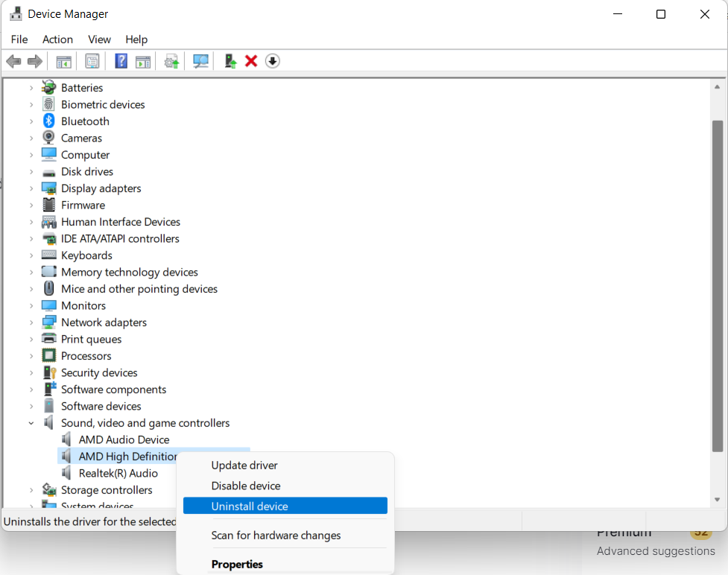Toggle the action pane toolbar icon
This screenshot has height=575, width=728.
143,61
